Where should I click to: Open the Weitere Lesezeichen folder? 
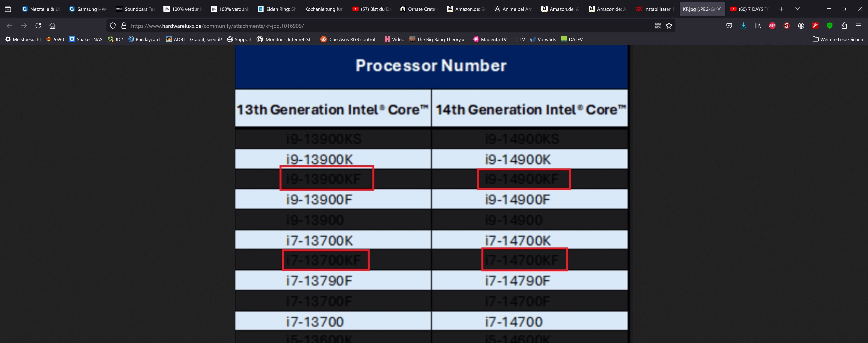coord(838,39)
